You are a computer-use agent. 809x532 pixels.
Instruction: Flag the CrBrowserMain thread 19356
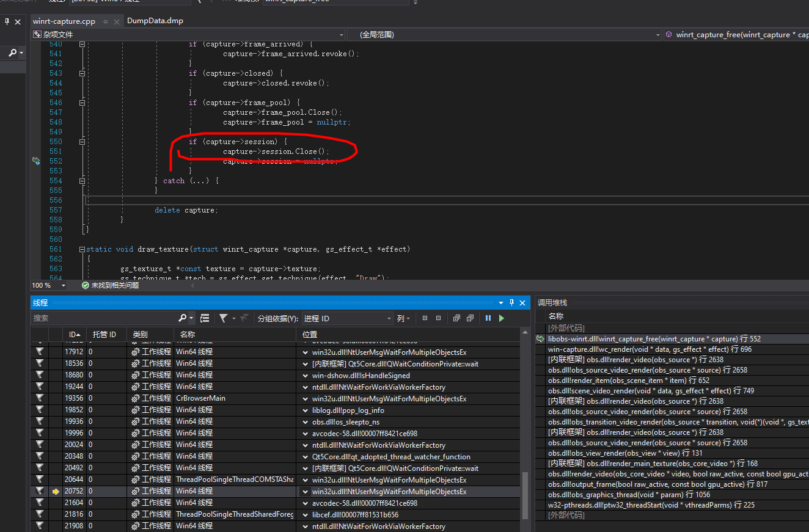(40, 398)
